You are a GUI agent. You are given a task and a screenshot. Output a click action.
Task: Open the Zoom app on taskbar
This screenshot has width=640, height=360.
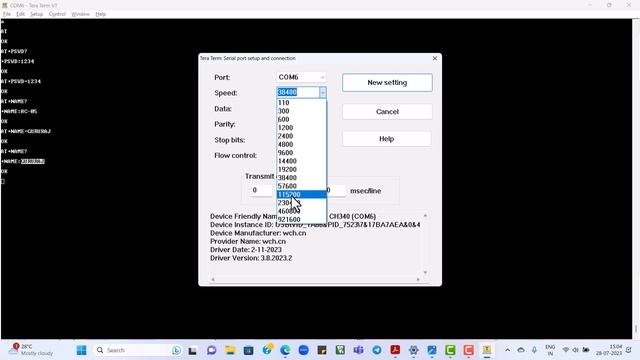304,350
